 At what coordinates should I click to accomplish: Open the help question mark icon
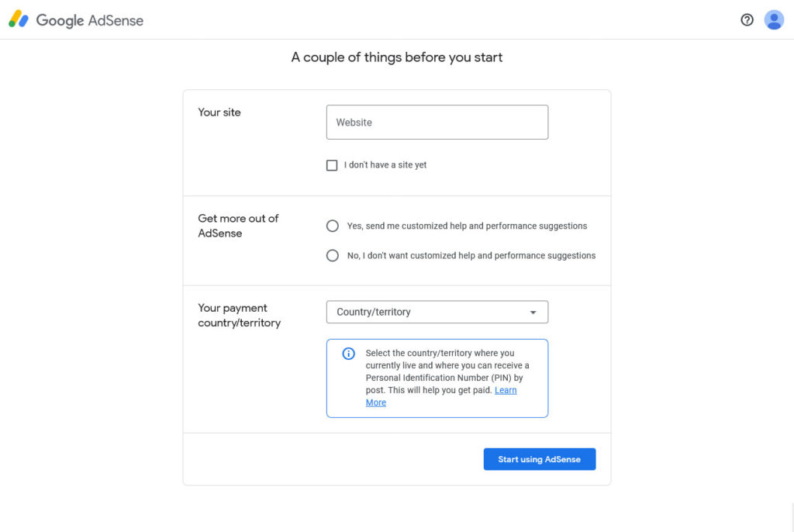(747, 19)
